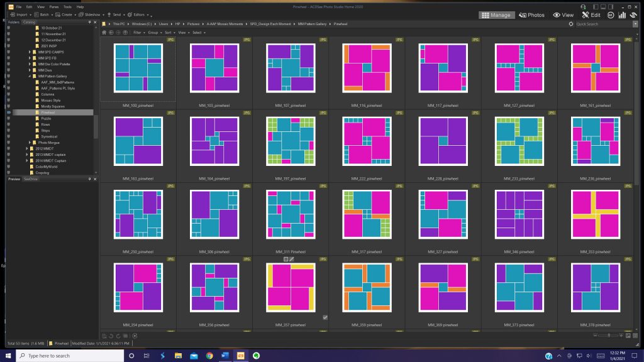The height and width of the screenshot is (362, 644).
Task: Click the up one level icon
Action: (x=126, y=33)
